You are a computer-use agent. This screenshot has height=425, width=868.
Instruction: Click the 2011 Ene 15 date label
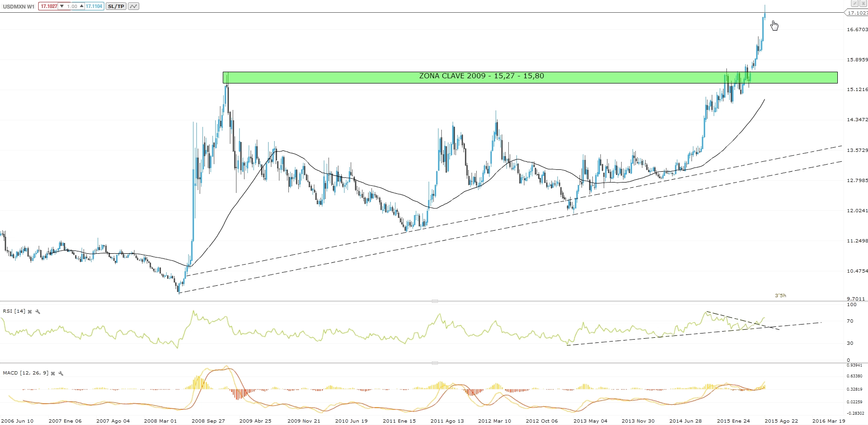coord(399,421)
